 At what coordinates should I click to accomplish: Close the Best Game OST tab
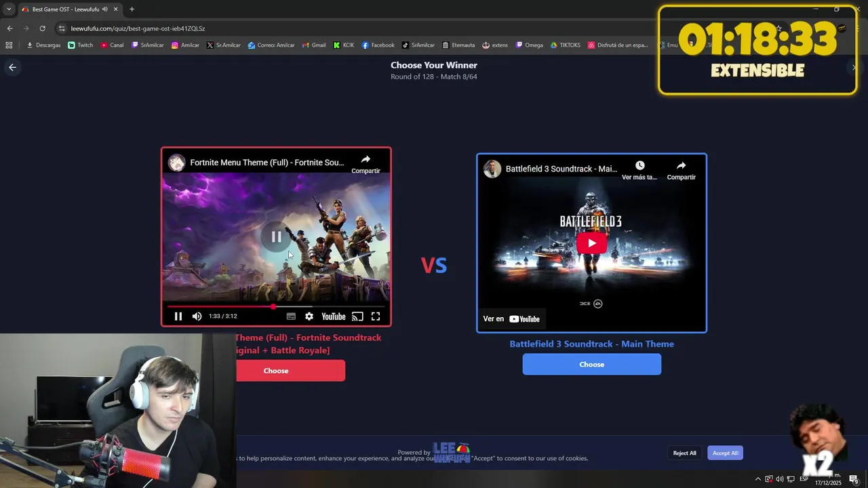(116, 9)
